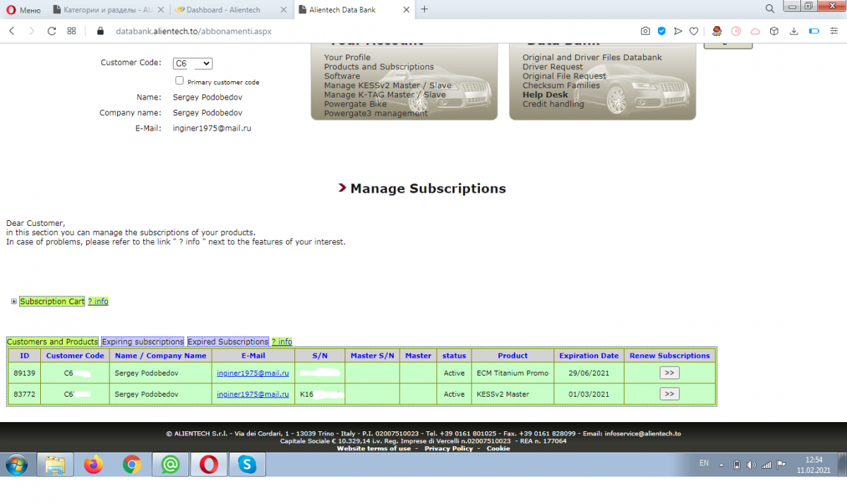Click the ID cell 89139
Image resolution: width=847 pixels, height=504 pixels.
(25, 373)
